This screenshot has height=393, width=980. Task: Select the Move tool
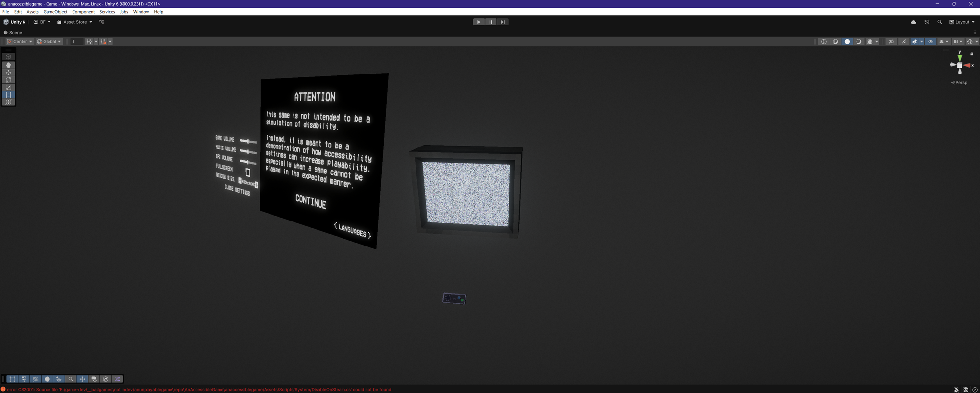pyautogui.click(x=8, y=73)
